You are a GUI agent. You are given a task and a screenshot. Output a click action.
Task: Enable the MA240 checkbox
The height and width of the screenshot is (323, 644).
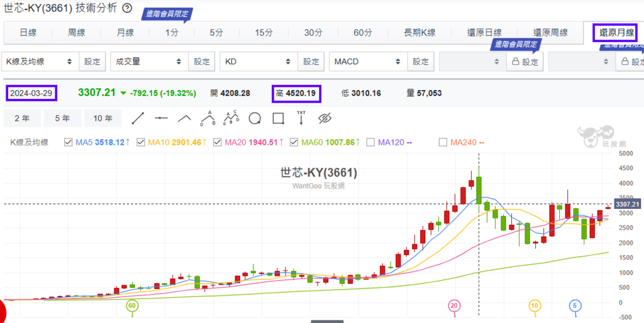pyautogui.click(x=442, y=142)
